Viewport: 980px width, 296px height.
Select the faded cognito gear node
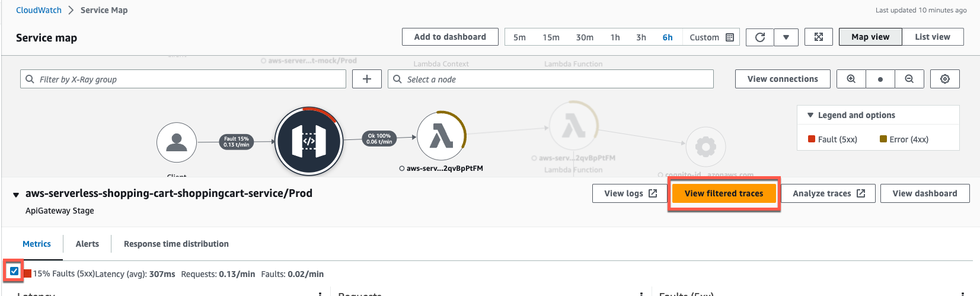(x=706, y=147)
